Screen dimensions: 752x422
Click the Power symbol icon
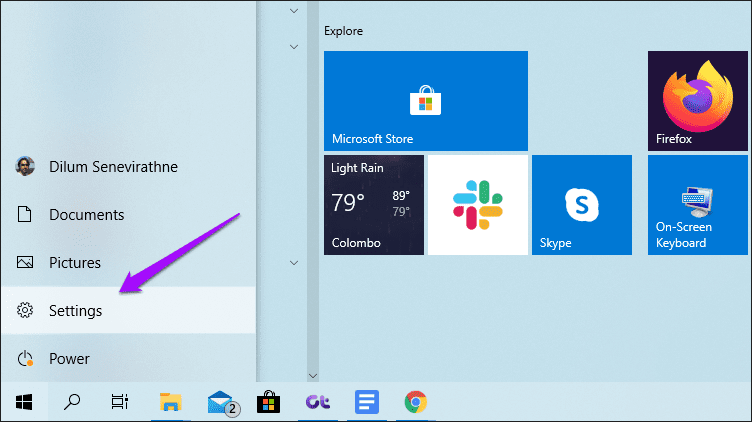click(x=25, y=358)
